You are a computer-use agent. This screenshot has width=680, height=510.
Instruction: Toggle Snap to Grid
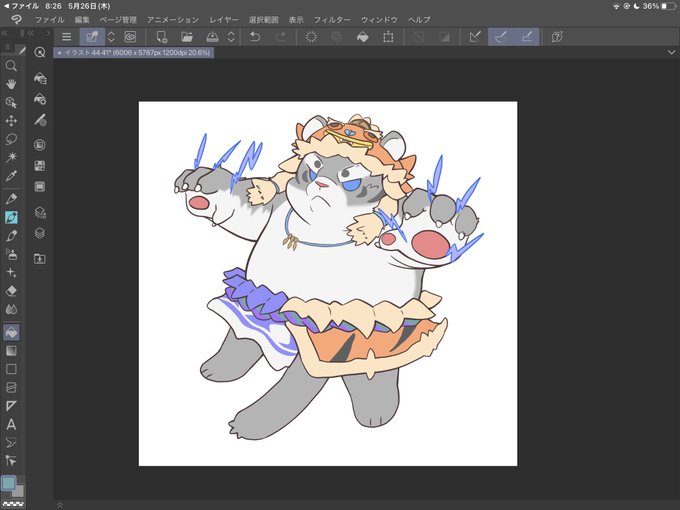(x=527, y=37)
